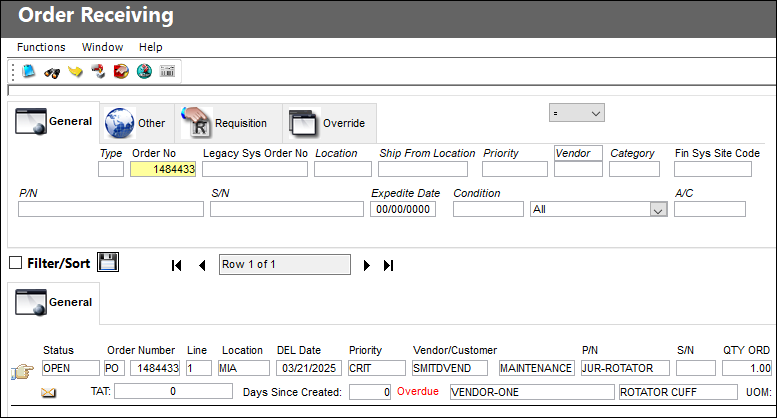This screenshot has height=418, width=777.
Task: Click the binoculars find icon
Action: point(52,72)
